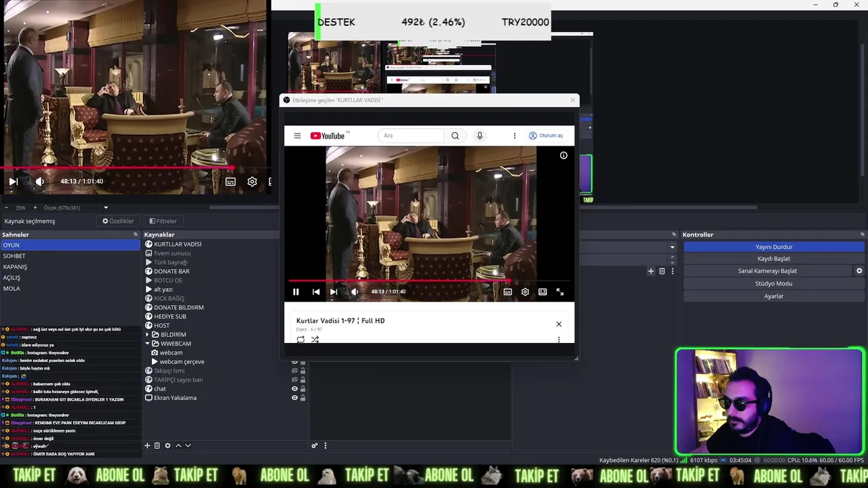Show video info card icon
868x488 pixels.
click(x=564, y=155)
